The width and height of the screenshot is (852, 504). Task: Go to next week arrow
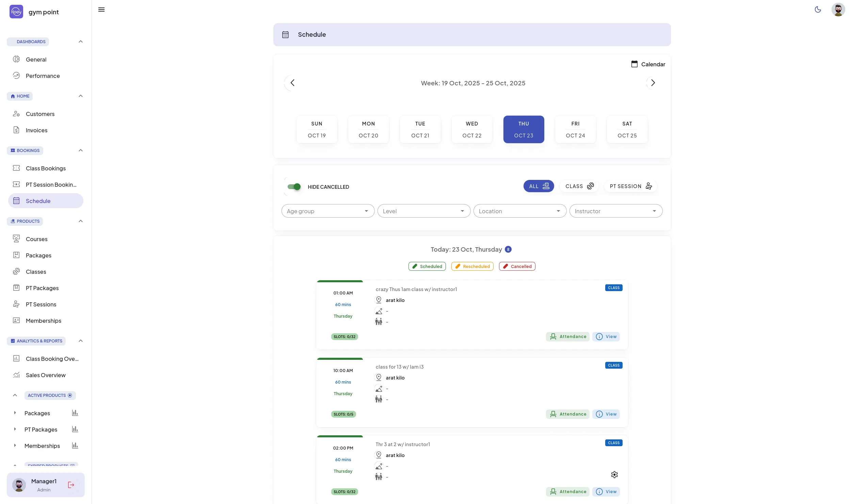(x=653, y=83)
